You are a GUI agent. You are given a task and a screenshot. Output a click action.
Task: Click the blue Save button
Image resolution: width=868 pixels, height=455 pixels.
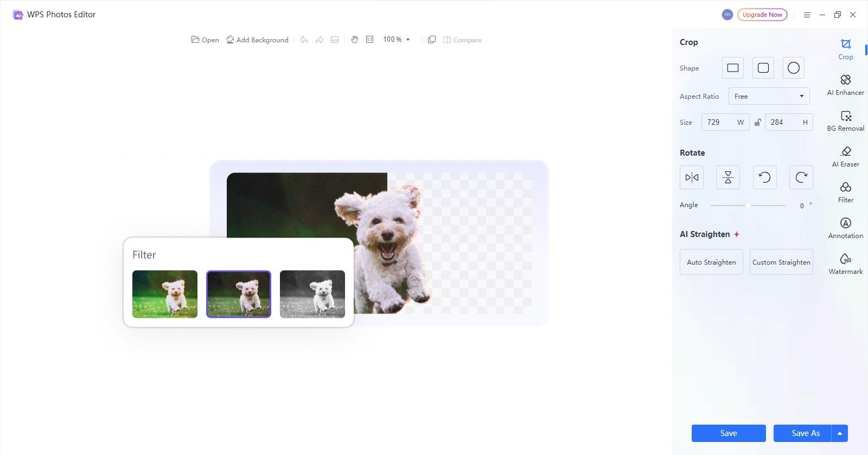729,433
